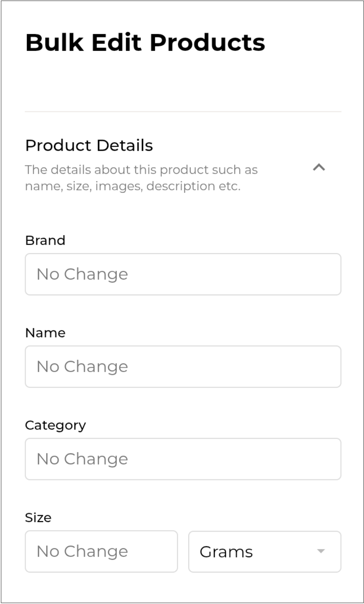Click the small arrow beside Grams
The image size is (364, 604).
click(x=321, y=551)
